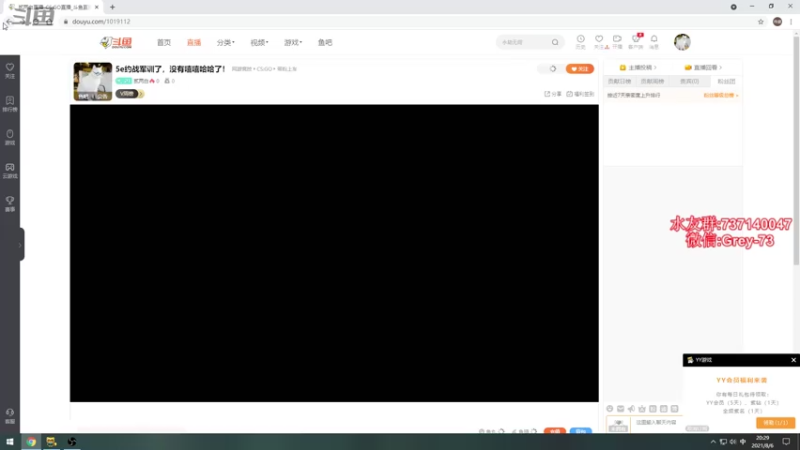Click the Chrome taskbar icon
800x450 pixels.
click(31, 442)
